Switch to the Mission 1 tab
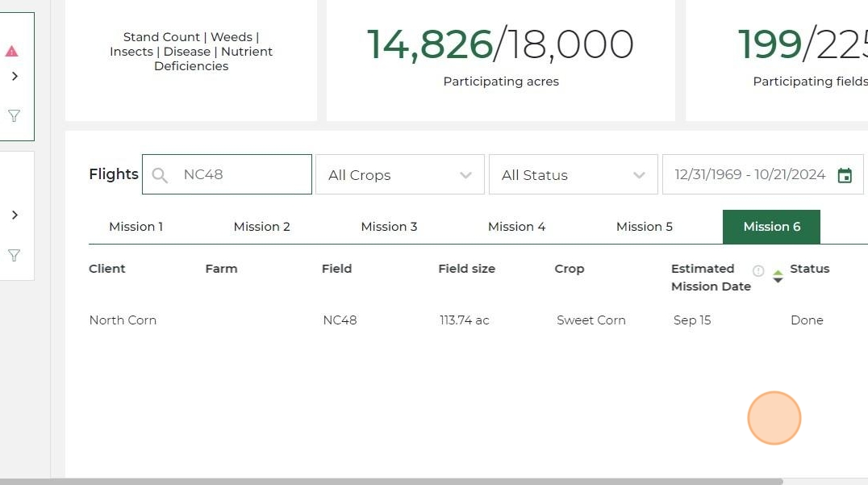 pyautogui.click(x=136, y=227)
